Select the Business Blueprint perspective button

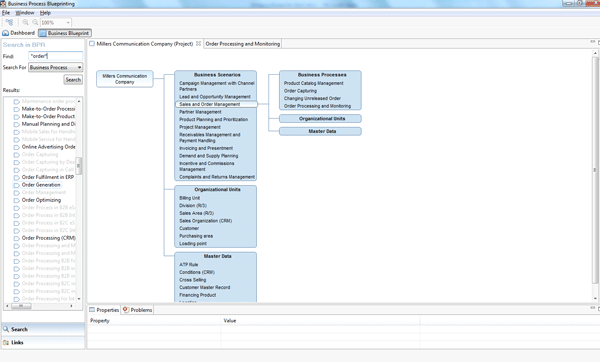65,33
